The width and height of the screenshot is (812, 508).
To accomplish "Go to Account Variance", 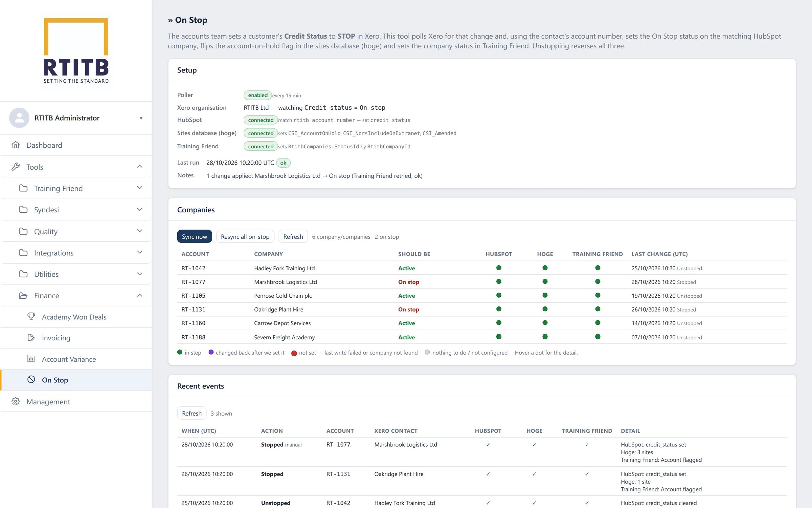I will click(x=76, y=359).
